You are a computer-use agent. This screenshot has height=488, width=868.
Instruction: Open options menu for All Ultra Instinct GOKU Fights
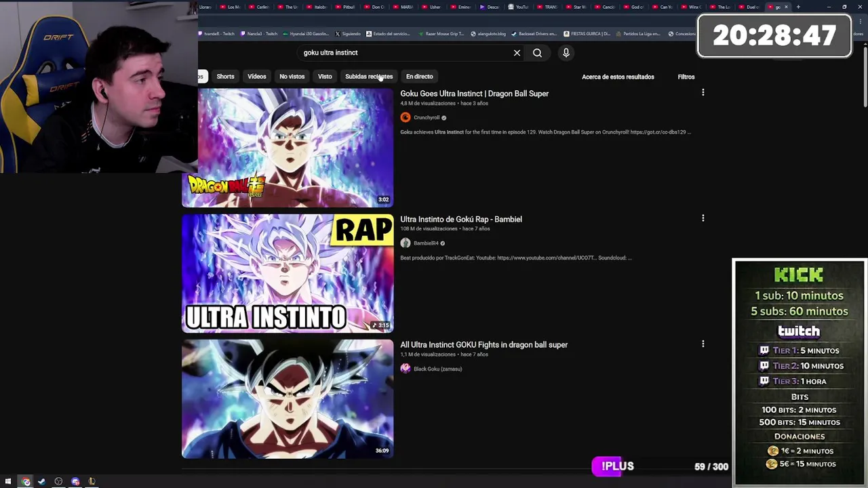coord(703,344)
